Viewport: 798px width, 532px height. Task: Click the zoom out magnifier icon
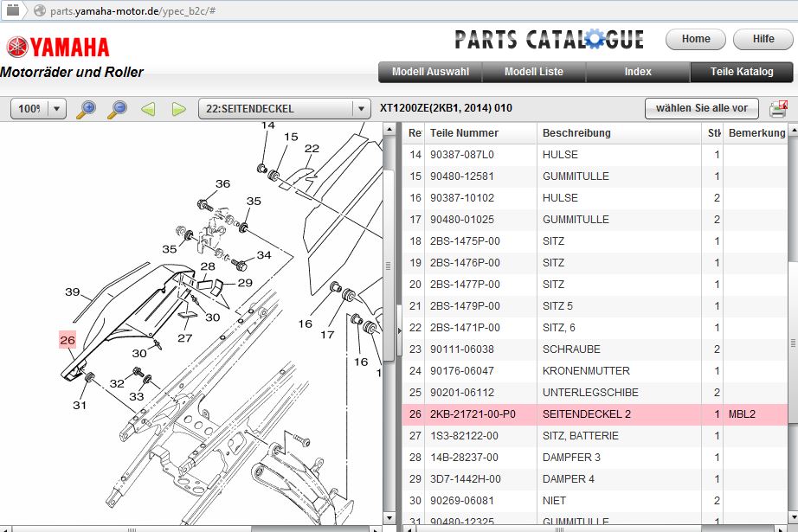tap(117, 109)
